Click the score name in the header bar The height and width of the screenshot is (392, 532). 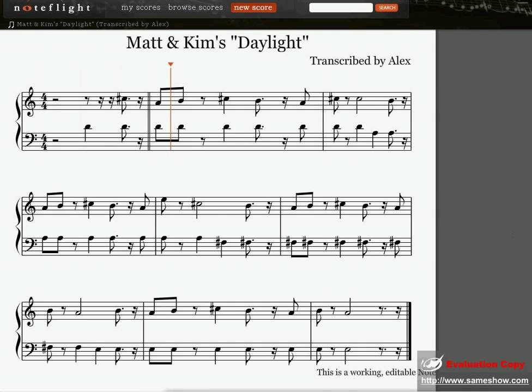pyautogui.click(x=93, y=24)
